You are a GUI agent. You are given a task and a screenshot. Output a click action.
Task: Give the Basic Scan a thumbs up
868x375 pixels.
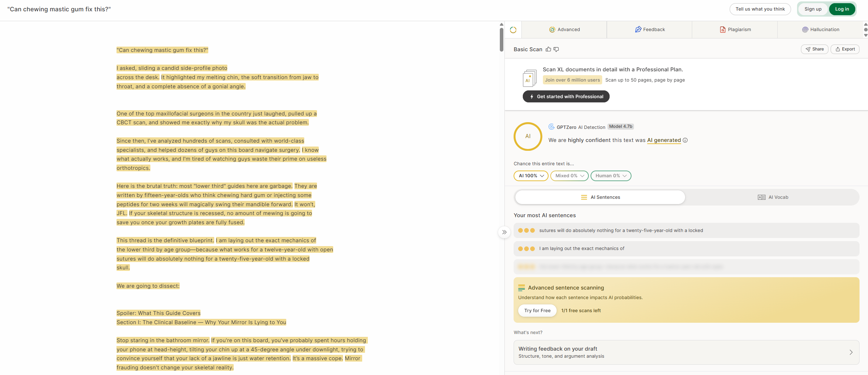[x=548, y=49]
